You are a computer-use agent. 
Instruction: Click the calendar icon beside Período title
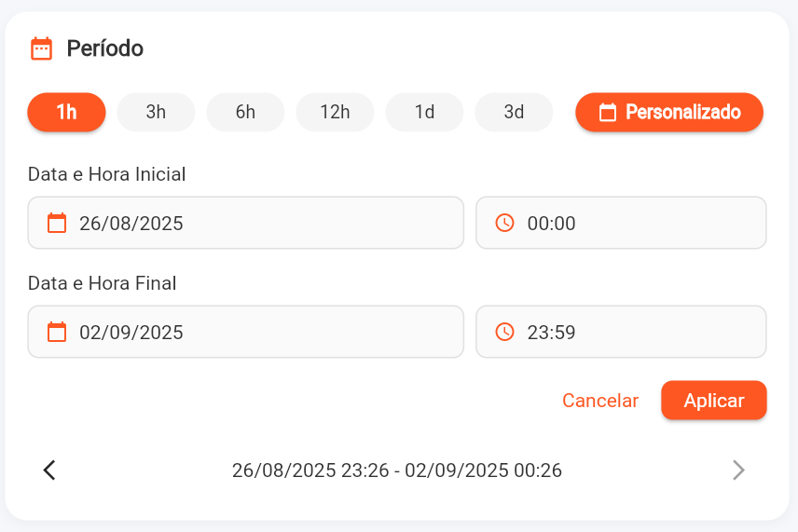(x=41, y=48)
